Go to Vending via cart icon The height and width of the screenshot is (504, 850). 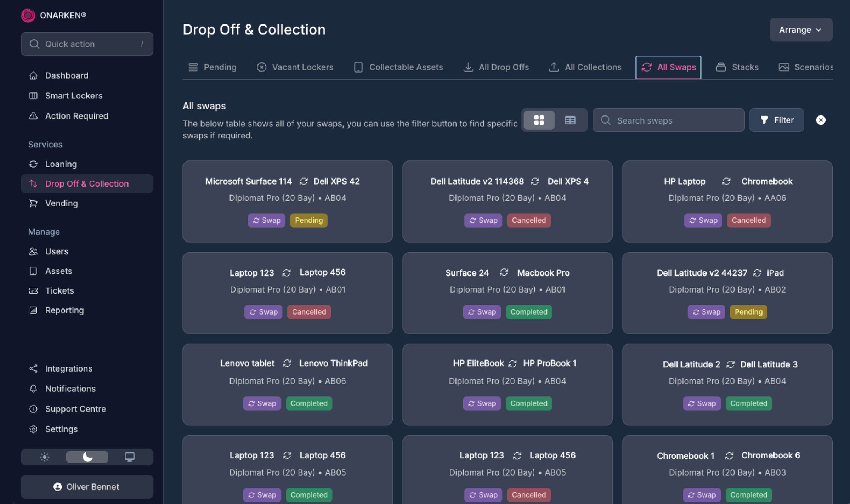tap(34, 203)
